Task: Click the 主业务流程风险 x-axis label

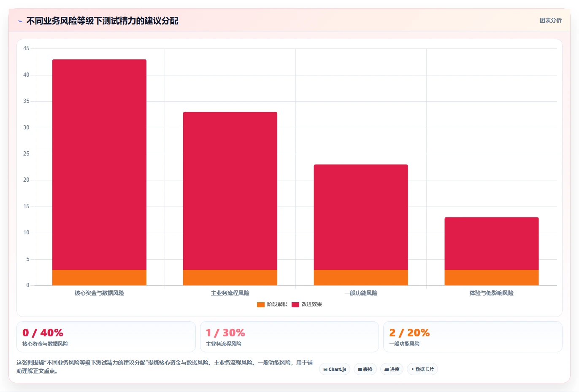Action: click(230, 293)
